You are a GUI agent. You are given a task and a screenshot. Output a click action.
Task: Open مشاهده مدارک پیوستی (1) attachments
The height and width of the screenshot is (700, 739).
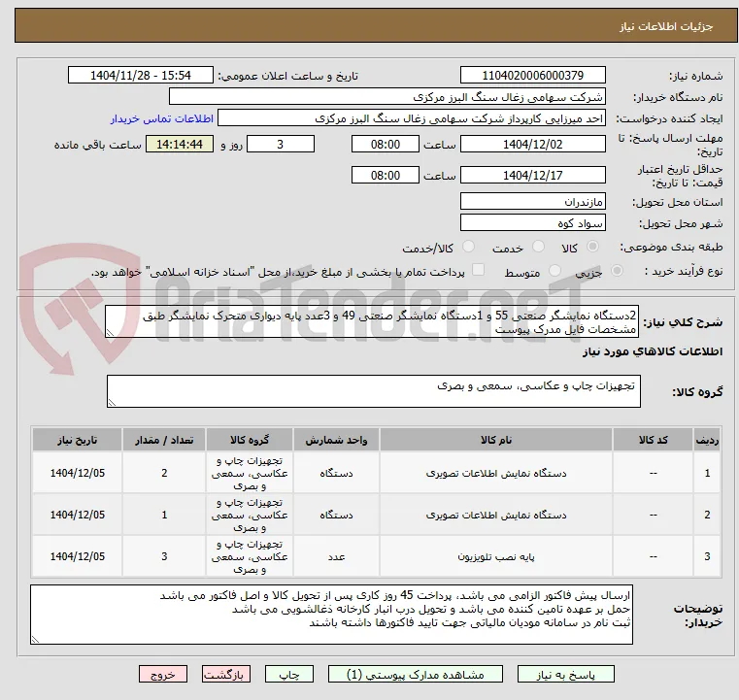click(x=416, y=674)
